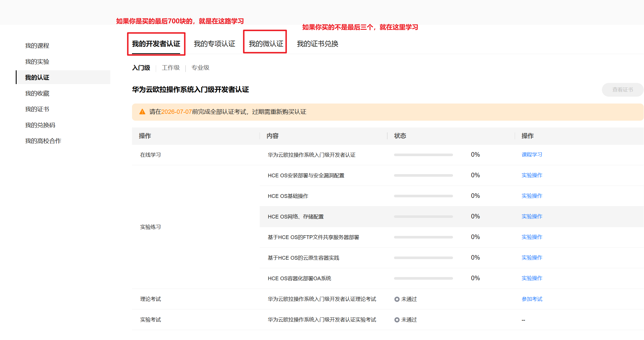The image size is (644, 340).
Task: Open 实验操作 for HCE OS基础操作
Action: (532, 196)
